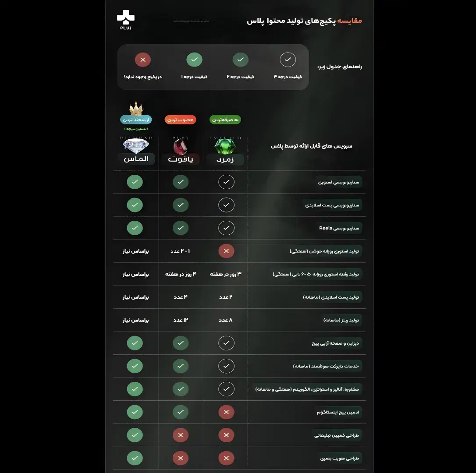Select the 'یاقوت' package column header
The width and height of the screenshot is (476, 473).
pyautogui.click(x=181, y=159)
